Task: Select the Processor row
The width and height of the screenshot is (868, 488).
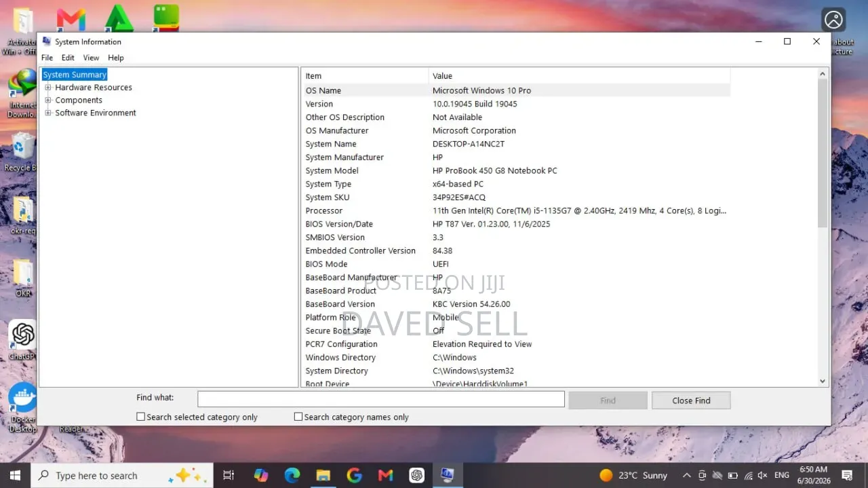Action: pyautogui.click(x=516, y=210)
